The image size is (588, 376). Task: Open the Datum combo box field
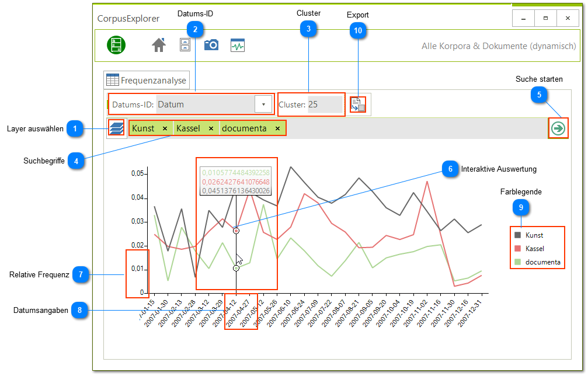tap(206, 105)
